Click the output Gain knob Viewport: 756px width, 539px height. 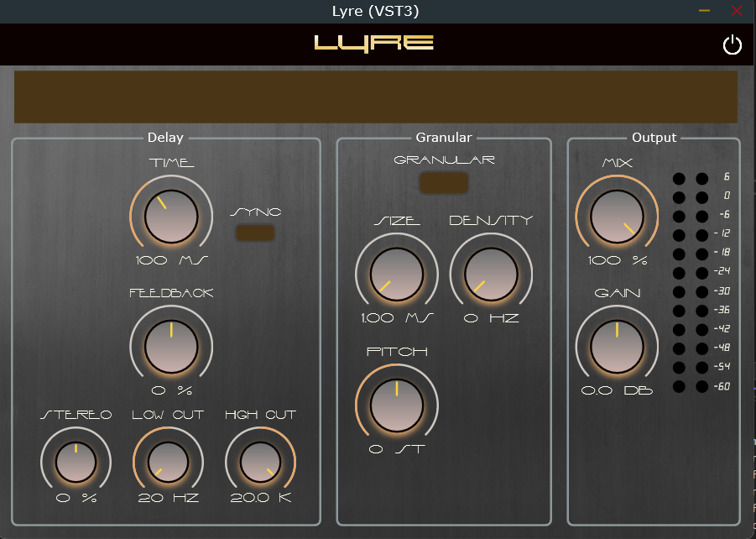(617, 346)
